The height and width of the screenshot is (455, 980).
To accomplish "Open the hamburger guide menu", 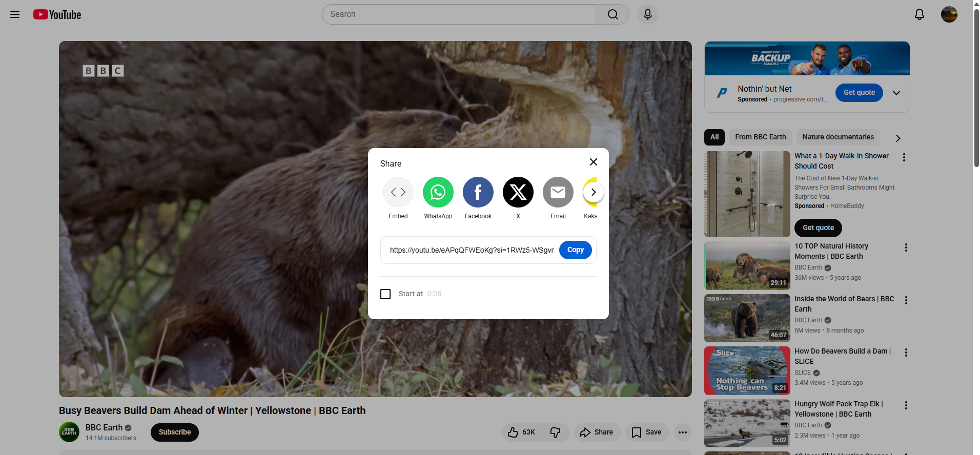I will click(15, 14).
